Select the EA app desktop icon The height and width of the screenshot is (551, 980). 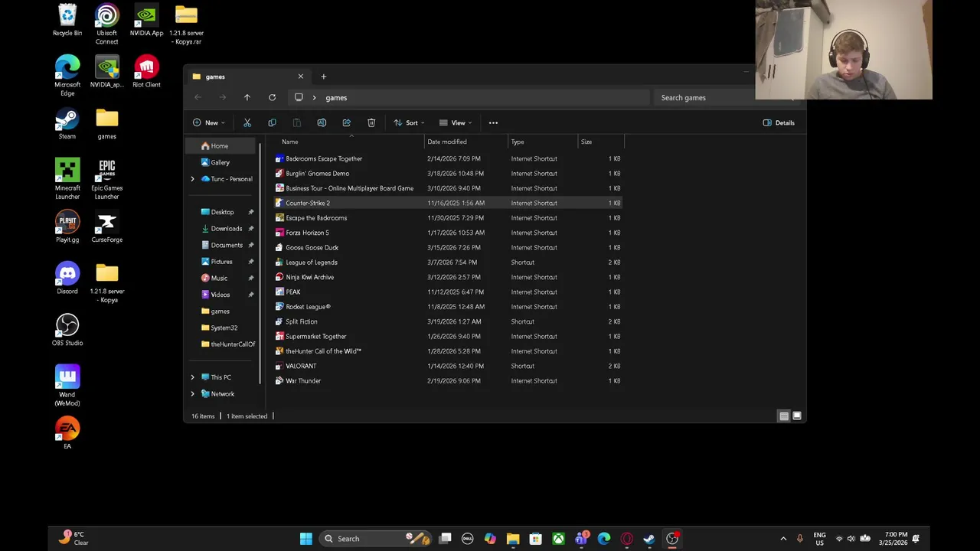tap(67, 433)
